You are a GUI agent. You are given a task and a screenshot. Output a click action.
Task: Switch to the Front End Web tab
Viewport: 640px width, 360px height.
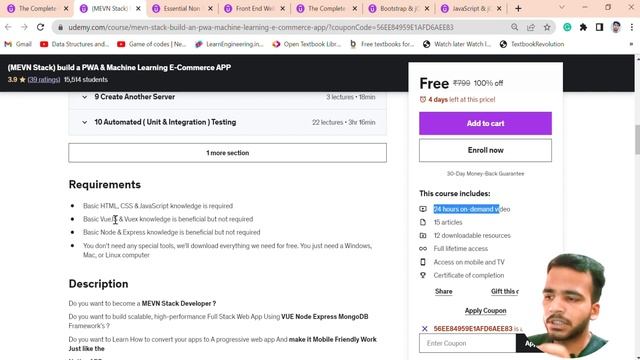[254, 9]
